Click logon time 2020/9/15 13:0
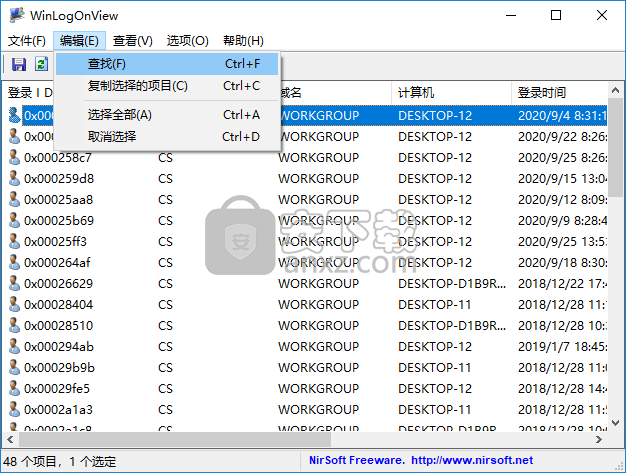This screenshot has height=473, width=626. (x=562, y=178)
